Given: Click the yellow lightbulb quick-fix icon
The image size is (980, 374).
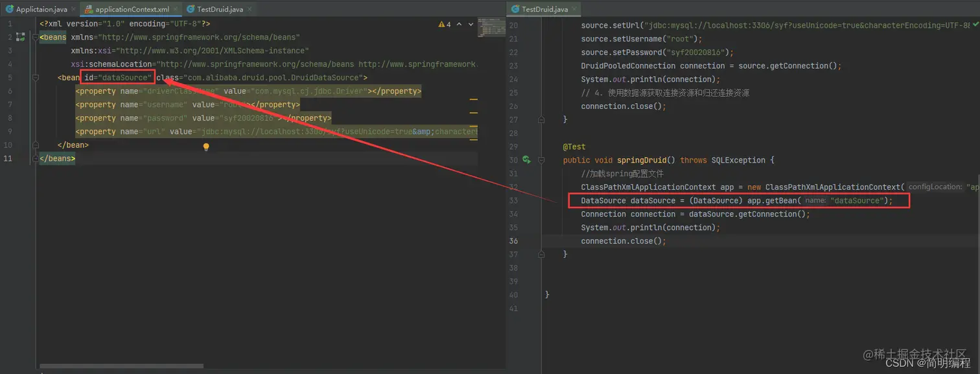Looking at the screenshot, I should pyautogui.click(x=206, y=147).
